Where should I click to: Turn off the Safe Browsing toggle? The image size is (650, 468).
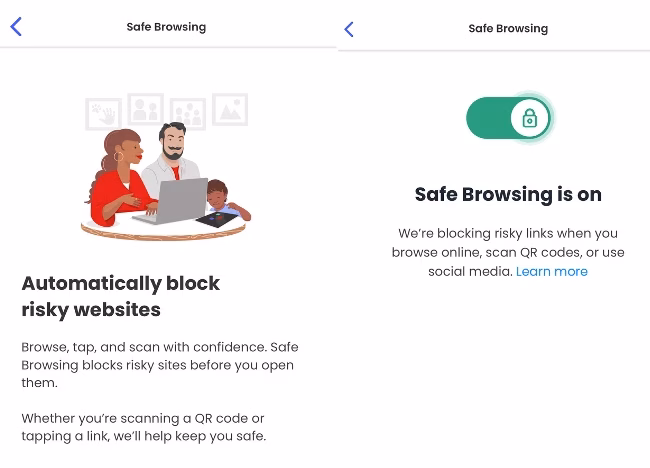click(509, 118)
